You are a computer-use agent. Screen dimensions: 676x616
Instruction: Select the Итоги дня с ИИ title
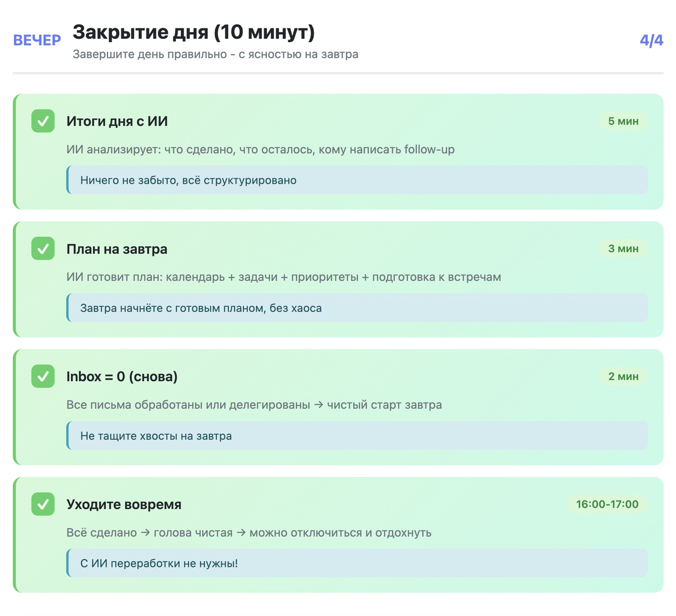[x=117, y=121]
